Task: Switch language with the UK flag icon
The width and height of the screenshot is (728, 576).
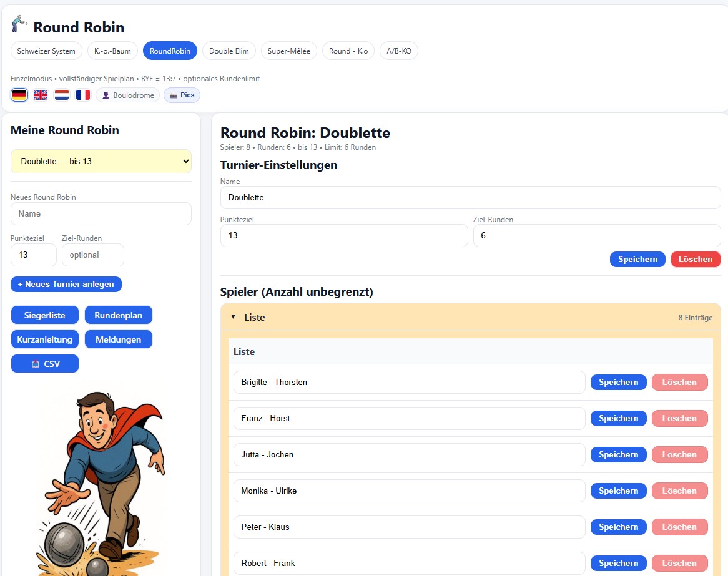Action: tap(41, 95)
